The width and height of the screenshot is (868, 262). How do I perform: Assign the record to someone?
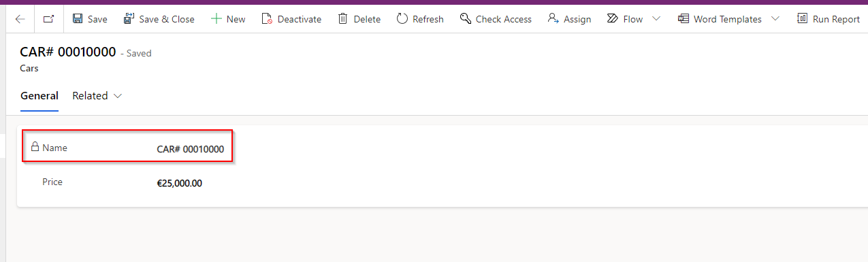(x=569, y=19)
